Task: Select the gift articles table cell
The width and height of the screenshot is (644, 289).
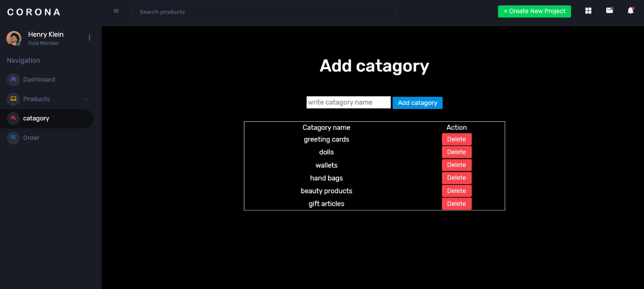Action: (326, 204)
